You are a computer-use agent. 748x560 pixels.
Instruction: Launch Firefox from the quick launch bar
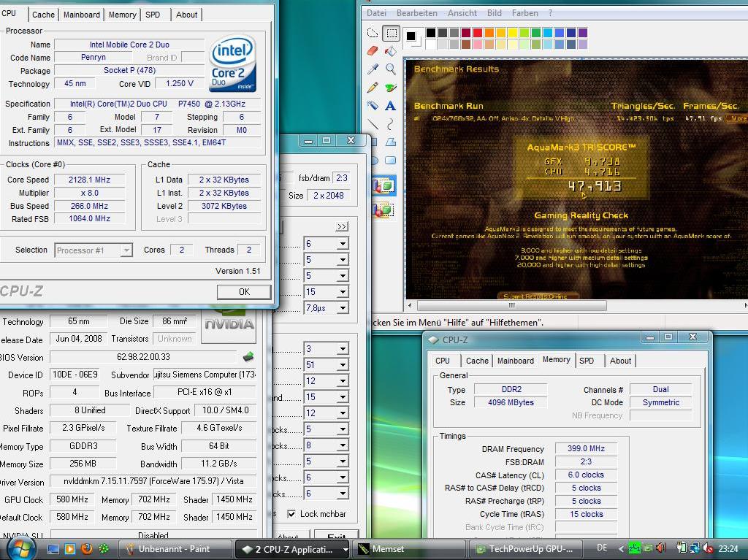click(x=86, y=549)
